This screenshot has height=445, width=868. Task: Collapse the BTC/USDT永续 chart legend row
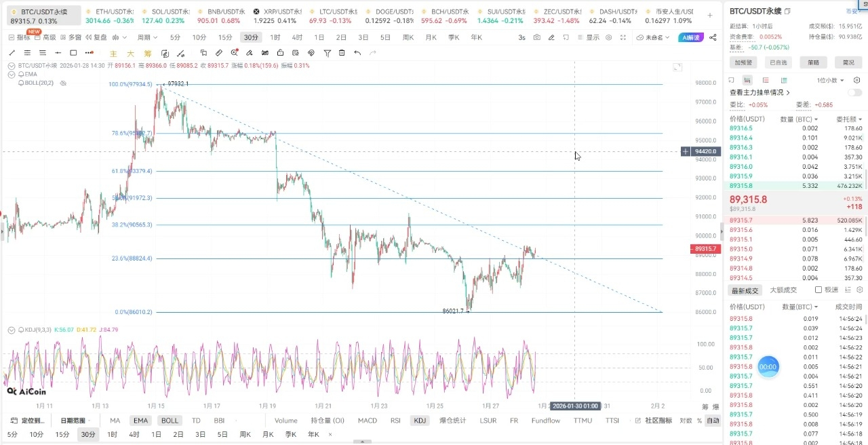point(12,66)
